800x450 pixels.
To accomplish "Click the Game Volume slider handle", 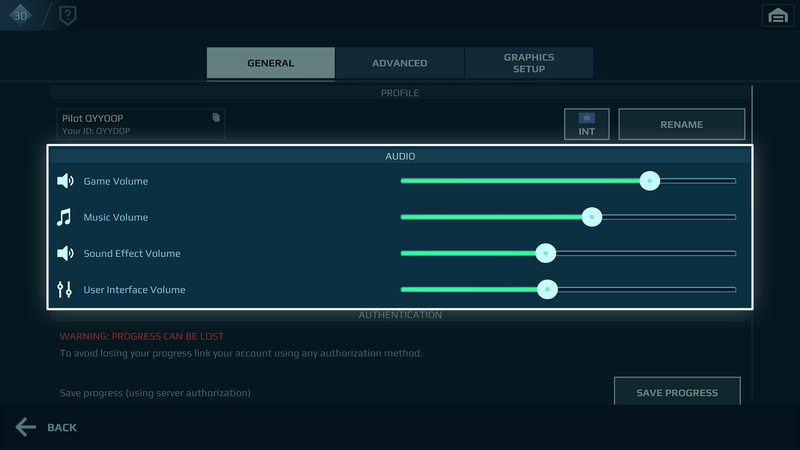I will pyautogui.click(x=649, y=181).
